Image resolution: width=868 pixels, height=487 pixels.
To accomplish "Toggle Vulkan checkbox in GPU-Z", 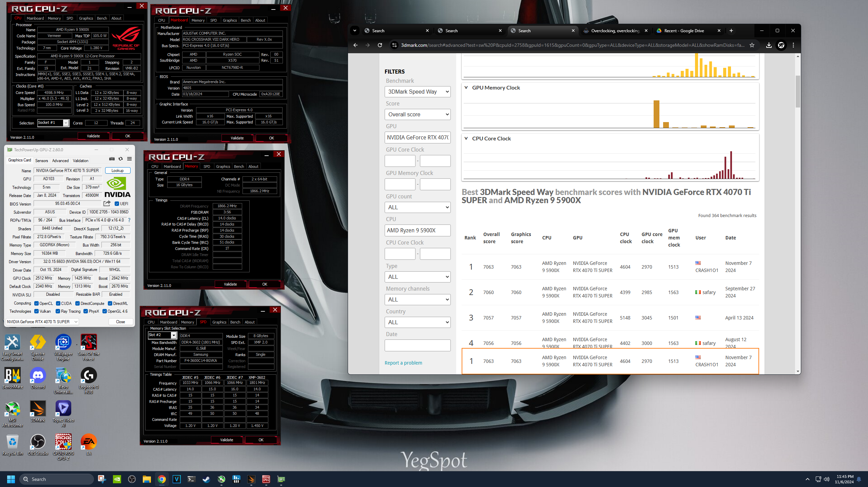I will (x=36, y=311).
